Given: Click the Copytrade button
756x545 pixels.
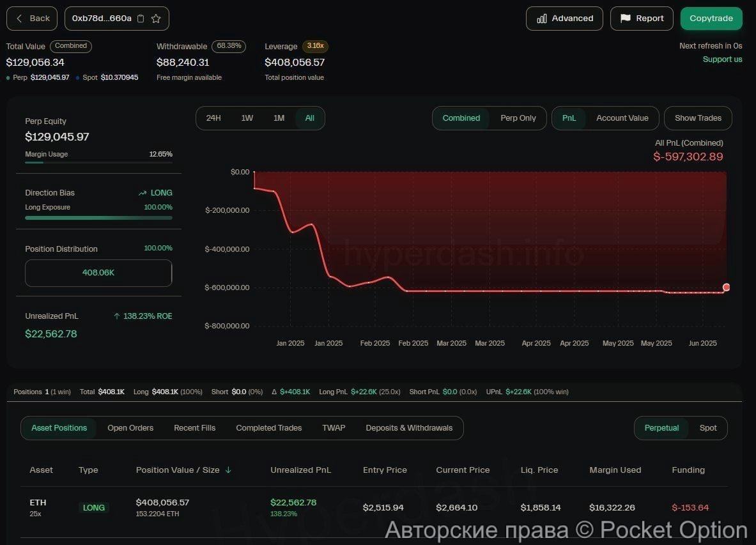Looking at the screenshot, I should [x=711, y=19].
